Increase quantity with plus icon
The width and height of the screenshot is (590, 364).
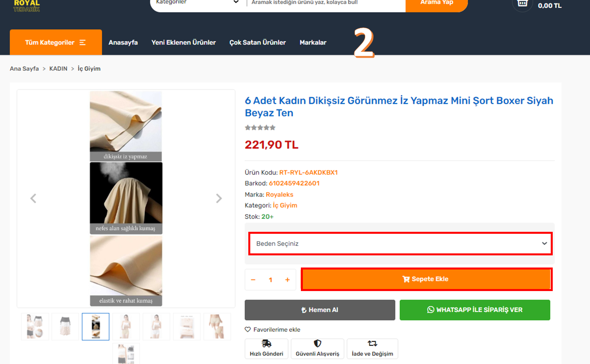coord(288,280)
